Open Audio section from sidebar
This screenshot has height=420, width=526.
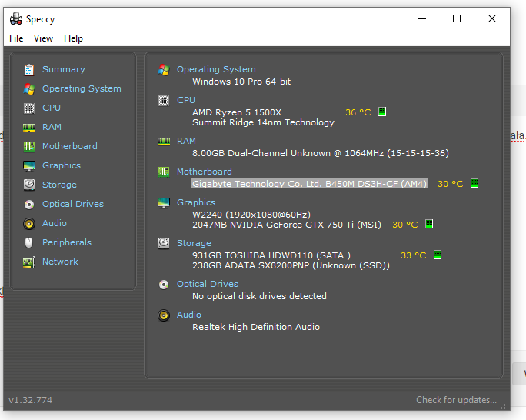coord(55,223)
